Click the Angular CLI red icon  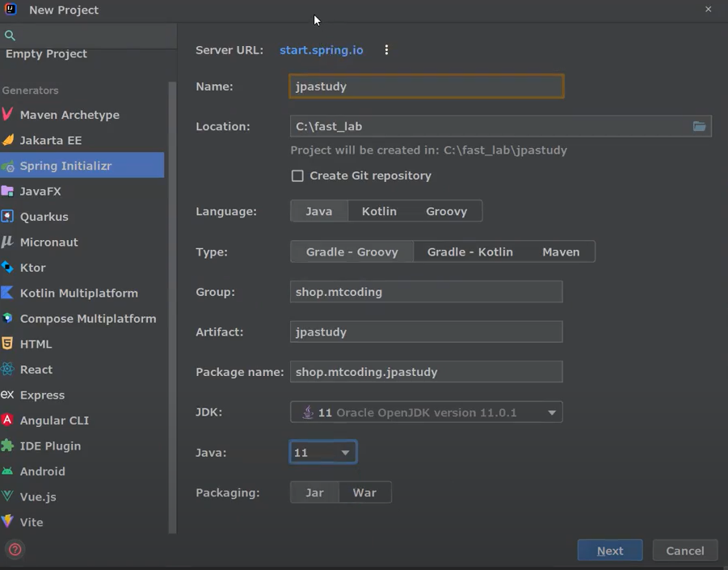click(x=7, y=420)
